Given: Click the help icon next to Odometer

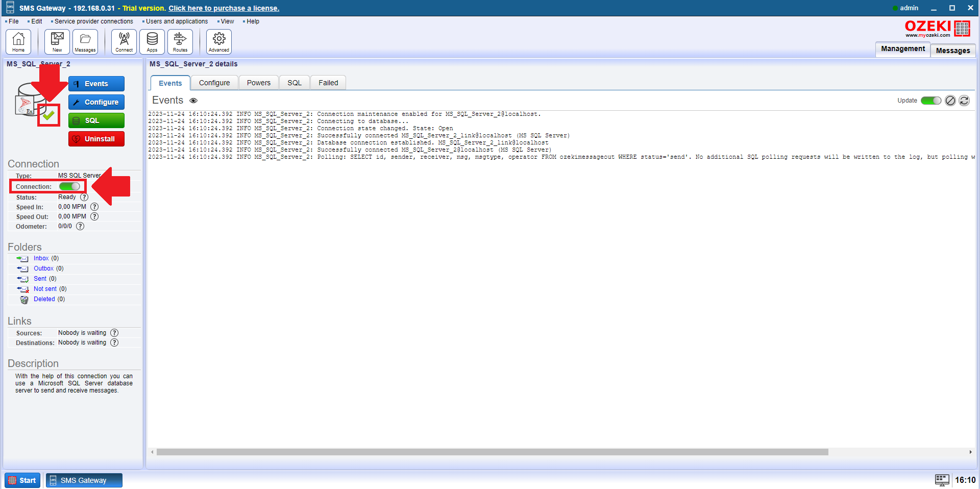Looking at the screenshot, I should click(x=80, y=226).
